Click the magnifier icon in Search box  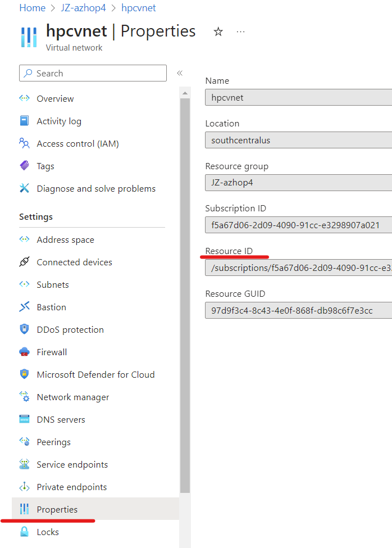pyautogui.click(x=28, y=73)
